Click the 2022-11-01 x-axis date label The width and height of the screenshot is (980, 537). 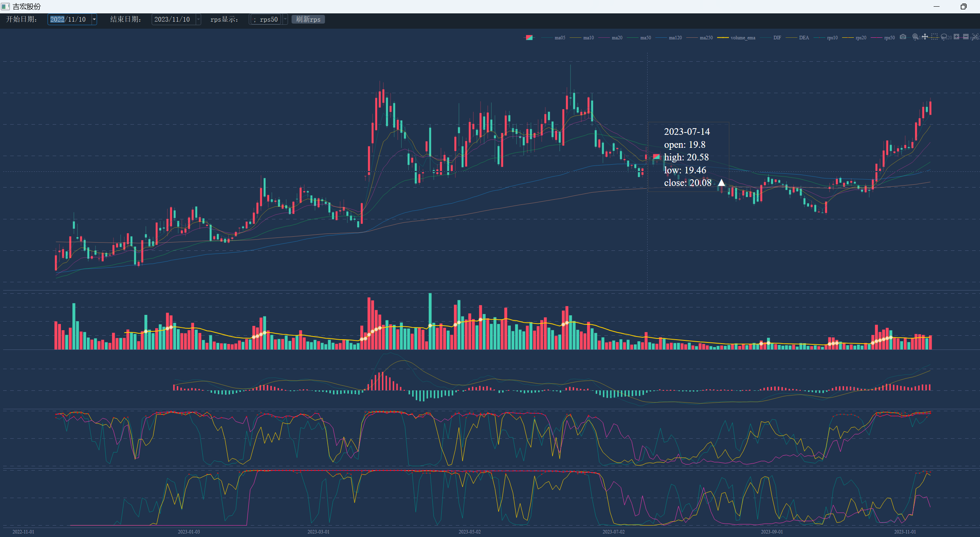23,532
